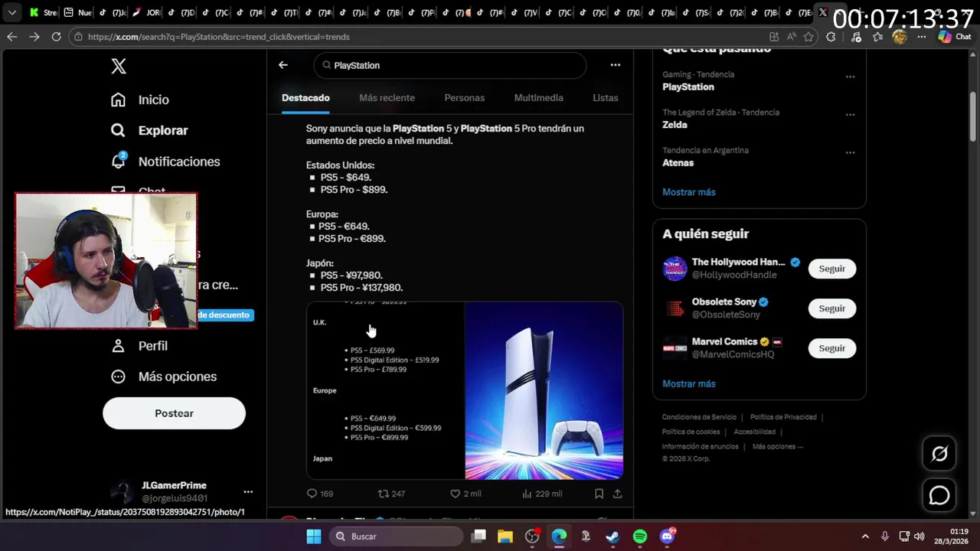Click Mostrar más under trends
Viewport: 980px width, 551px height.
(689, 192)
